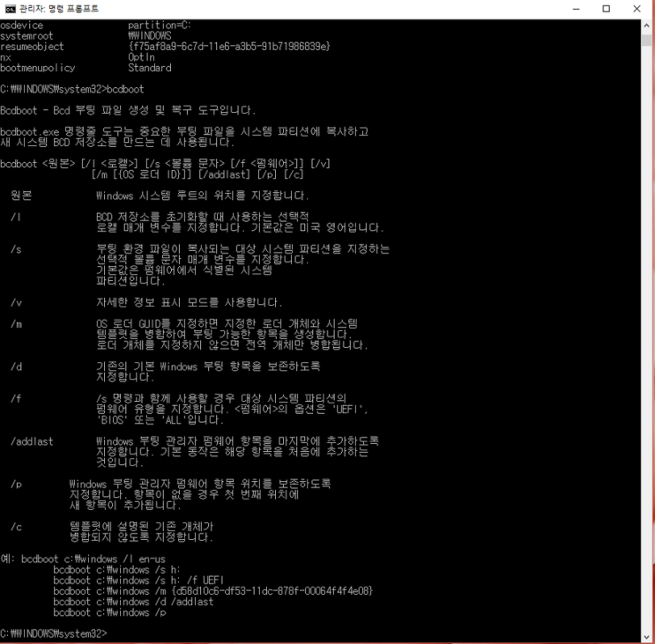Click the '/d' option label
Screen dimensions: 655x644
tap(16, 366)
